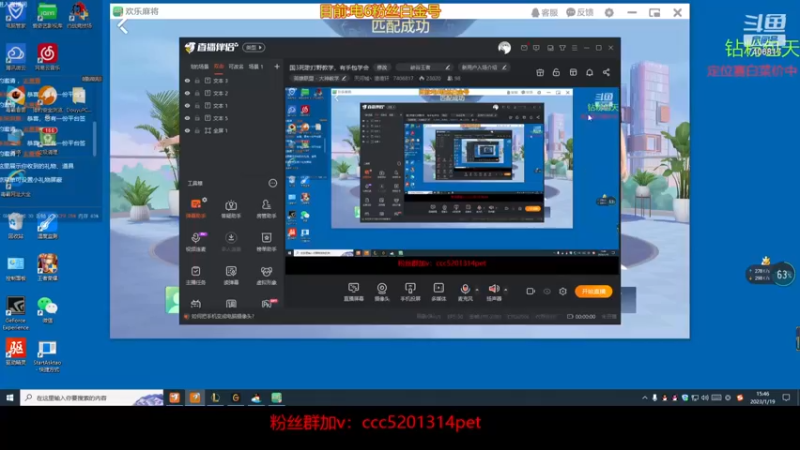The image size is (800, 450).
Task: Click the lock icon above preview
Action: point(556,72)
